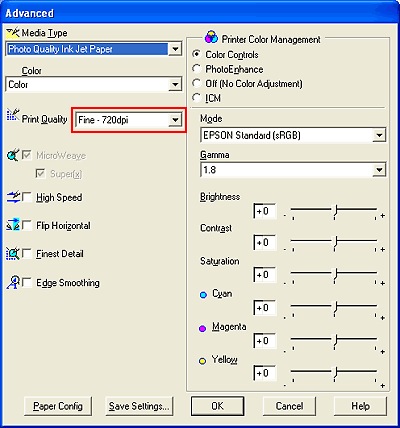Click the Finest Detail icon
The width and height of the screenshot is (400, 428).
(x=13, y=254)
